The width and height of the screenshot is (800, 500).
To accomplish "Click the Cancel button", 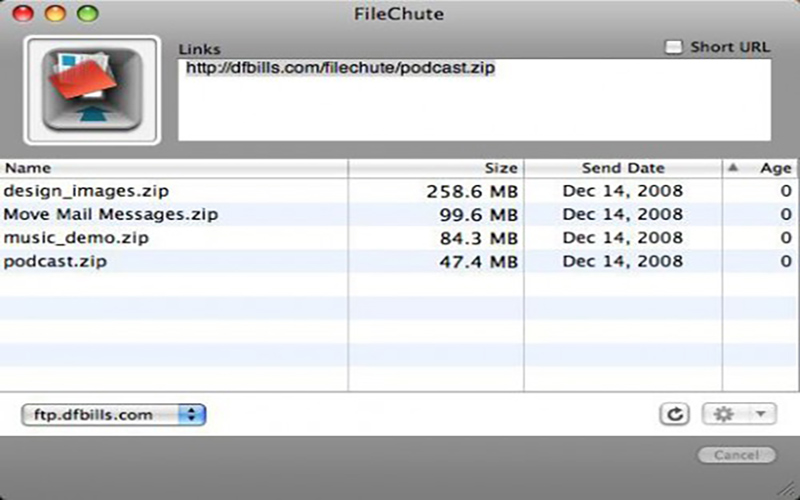I will click(x=736, y=455).
